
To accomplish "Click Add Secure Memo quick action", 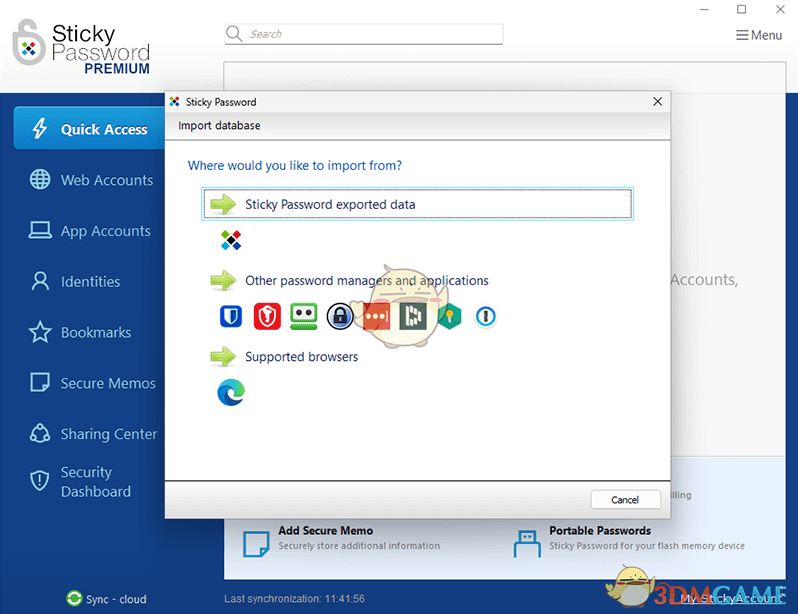I will click(x=342, y=544).
